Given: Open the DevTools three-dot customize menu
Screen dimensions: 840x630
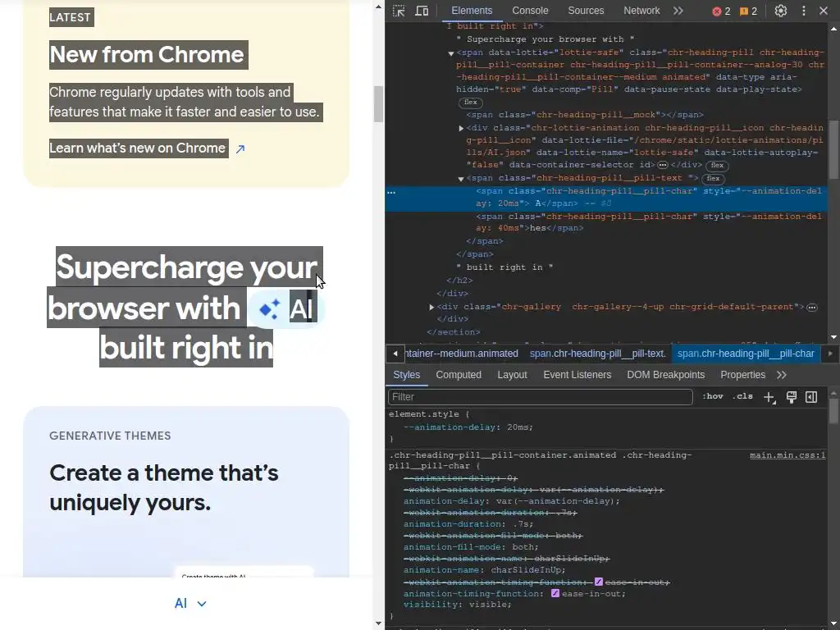Looking at the screenshot, I should point(804,11).
